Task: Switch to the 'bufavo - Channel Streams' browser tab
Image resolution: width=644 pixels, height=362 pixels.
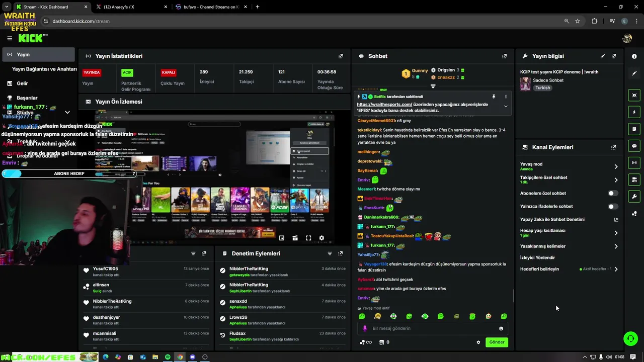Action: (x=210, y=7)
